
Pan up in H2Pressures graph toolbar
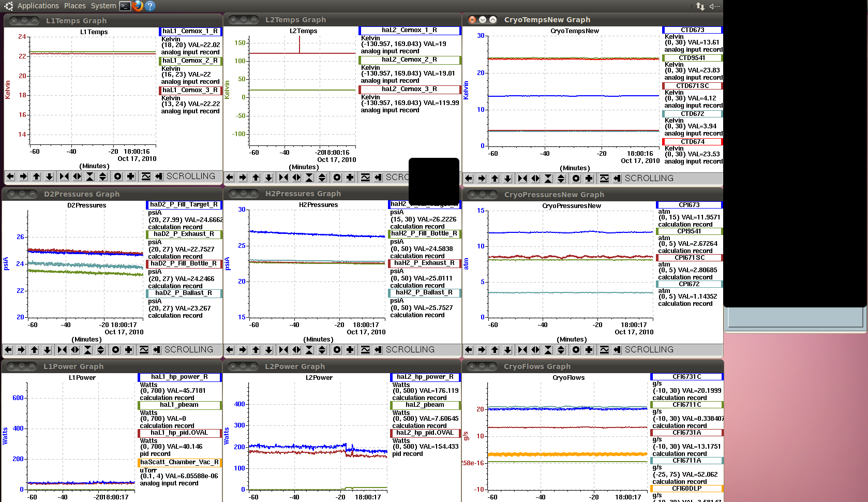click(256, 350)
